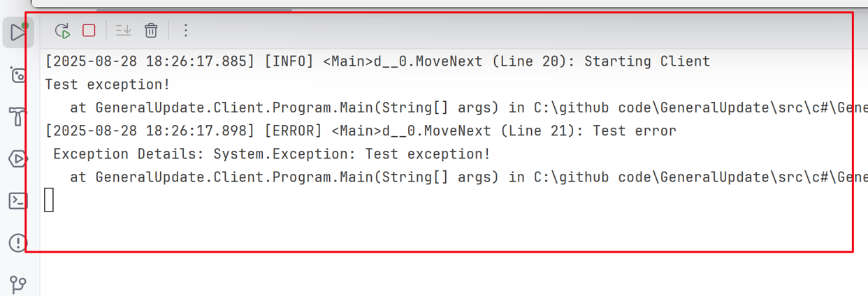
Task: Click the 'Exception Details: System.Exception' line
Action: point(272,154)
